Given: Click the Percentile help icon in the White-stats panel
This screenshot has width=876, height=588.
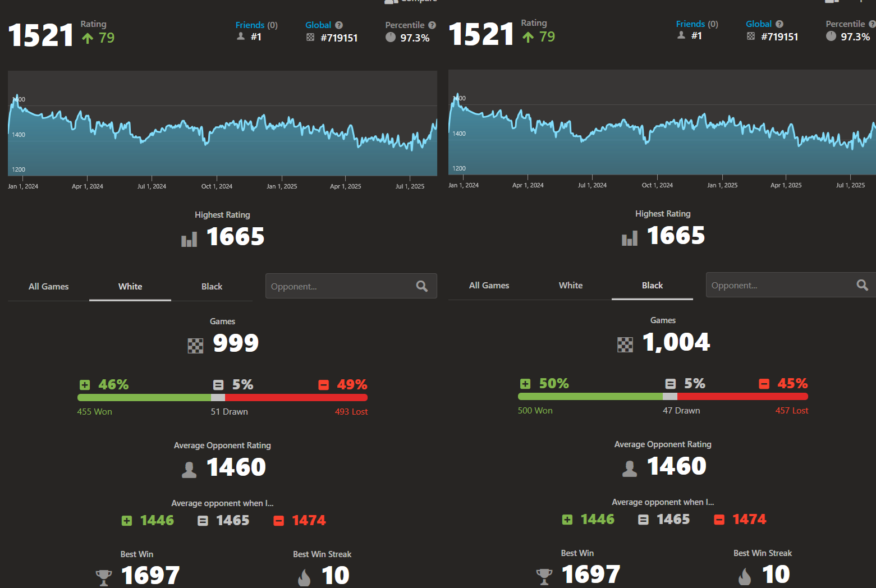Looking at the screenshot, I should (432, 25).
